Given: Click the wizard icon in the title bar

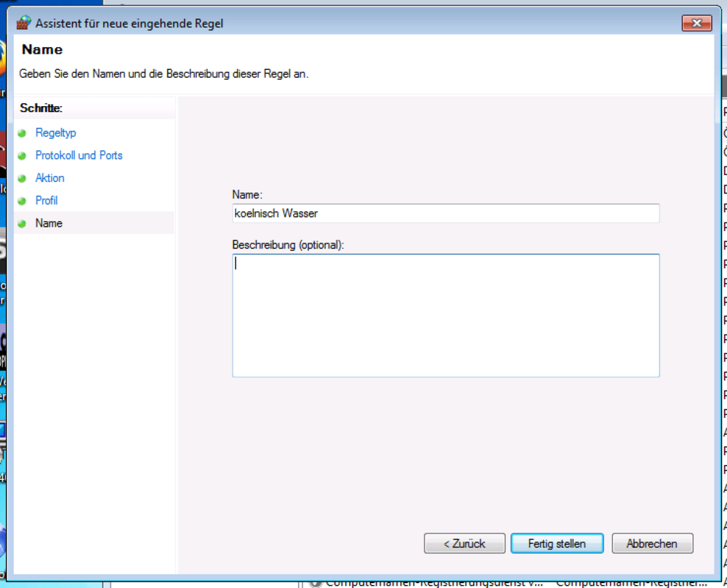Looking at the screenshot, I should [x=23, y=23].
